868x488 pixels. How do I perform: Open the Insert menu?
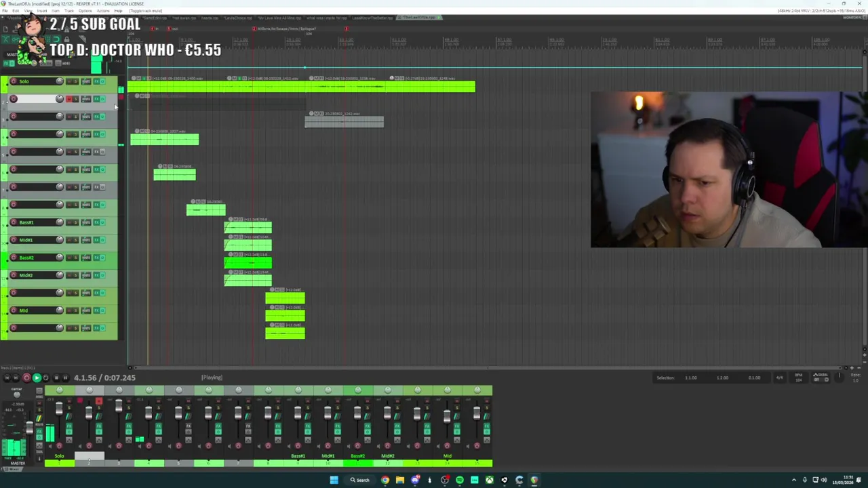[43, 11]
